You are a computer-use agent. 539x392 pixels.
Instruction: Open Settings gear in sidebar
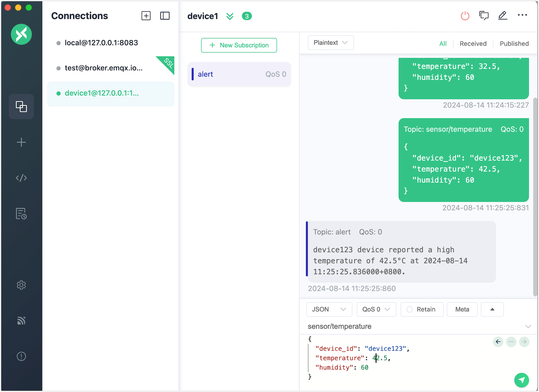click(x=21, y=285)
